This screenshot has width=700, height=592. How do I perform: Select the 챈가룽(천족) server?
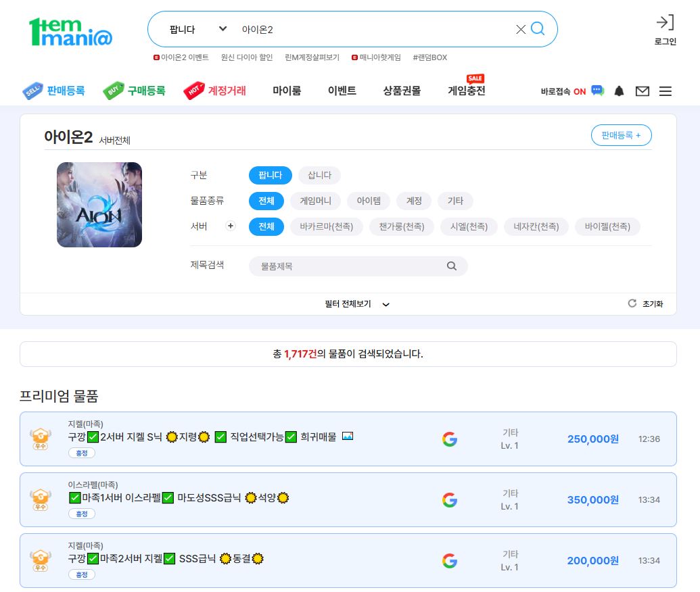pos(401,226)
